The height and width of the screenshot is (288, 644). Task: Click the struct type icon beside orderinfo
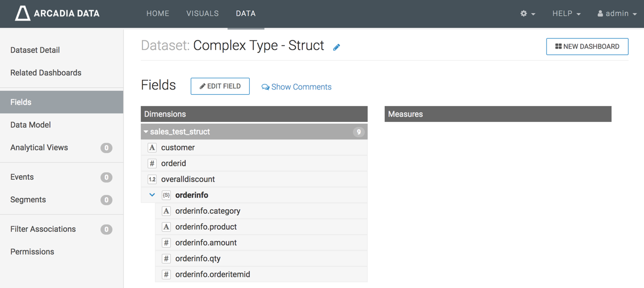[x=166, y=195]
